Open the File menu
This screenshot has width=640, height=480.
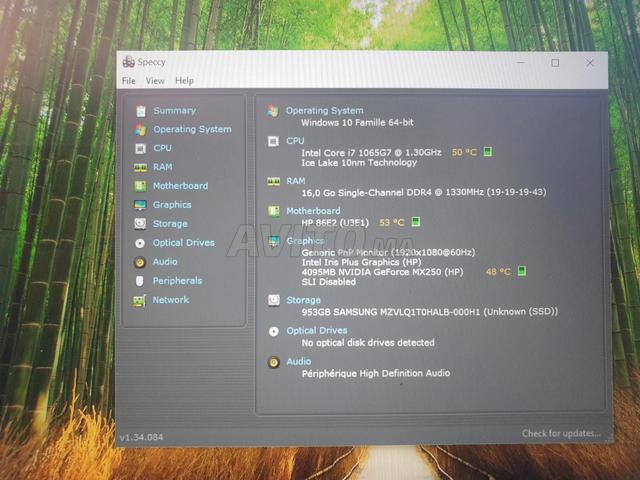tap(129, 81)
